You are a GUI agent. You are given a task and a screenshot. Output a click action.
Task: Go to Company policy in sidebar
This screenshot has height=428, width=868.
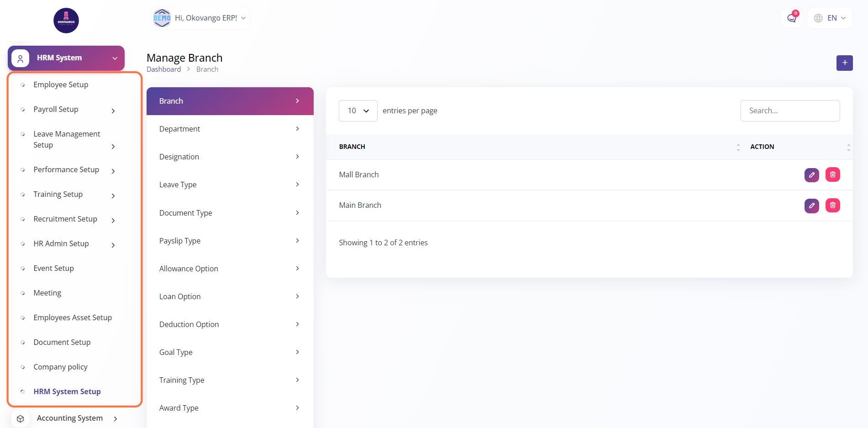point(60,367)
